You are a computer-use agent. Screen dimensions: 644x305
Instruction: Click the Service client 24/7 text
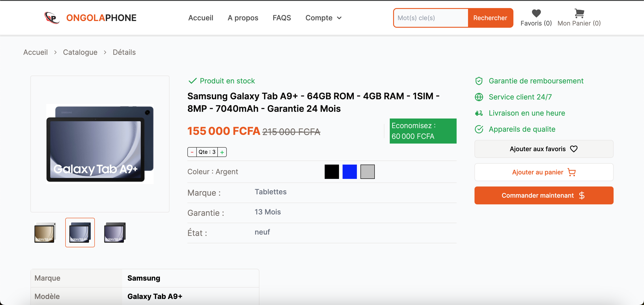coord(520,97)
